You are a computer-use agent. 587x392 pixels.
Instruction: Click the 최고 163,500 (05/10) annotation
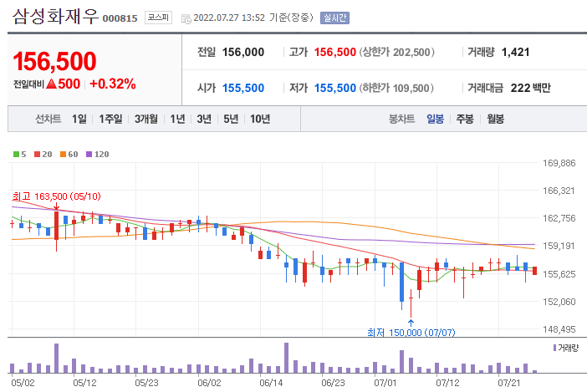point(57,196)
